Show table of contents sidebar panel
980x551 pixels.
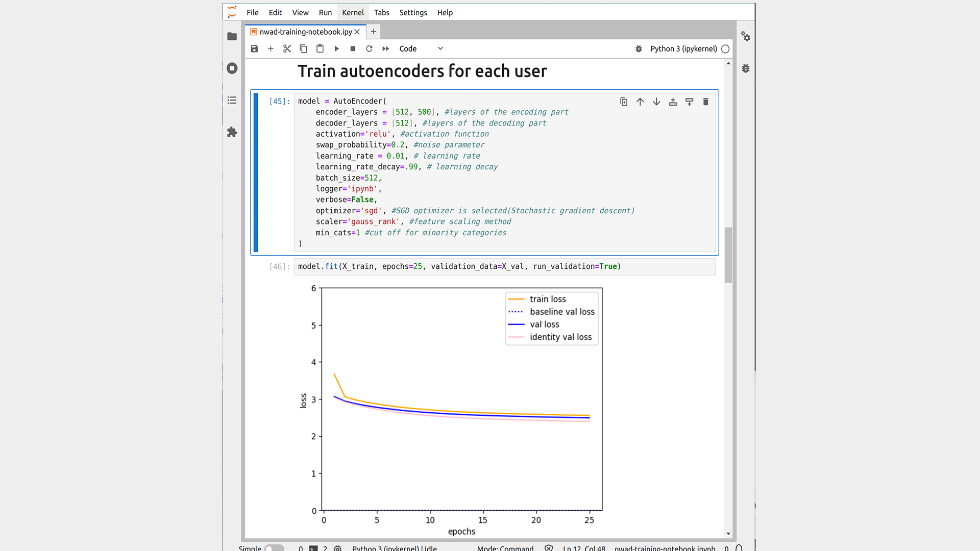pyautogui.click(x=232, y=100)
